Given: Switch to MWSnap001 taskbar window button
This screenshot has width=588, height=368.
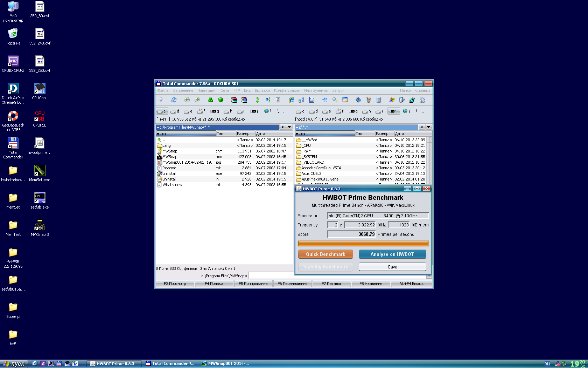Looking at the screenshot, I should click(x=226, y=363).
